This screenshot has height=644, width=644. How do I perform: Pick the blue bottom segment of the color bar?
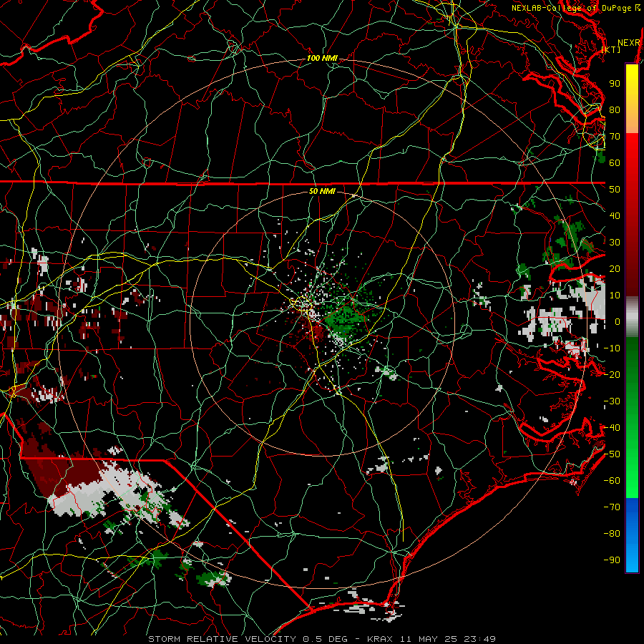pos(632,535)
